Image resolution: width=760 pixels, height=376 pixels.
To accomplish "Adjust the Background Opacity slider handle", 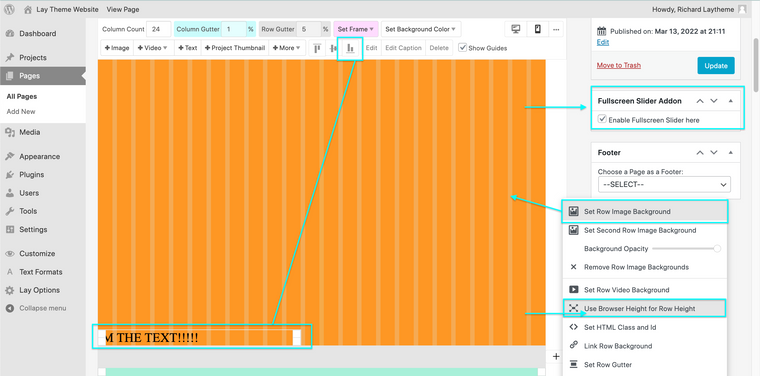I will (717, 249).
